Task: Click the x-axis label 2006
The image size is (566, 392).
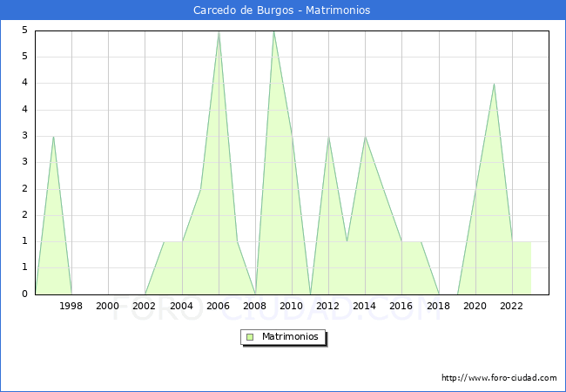Action: point(218,306)
